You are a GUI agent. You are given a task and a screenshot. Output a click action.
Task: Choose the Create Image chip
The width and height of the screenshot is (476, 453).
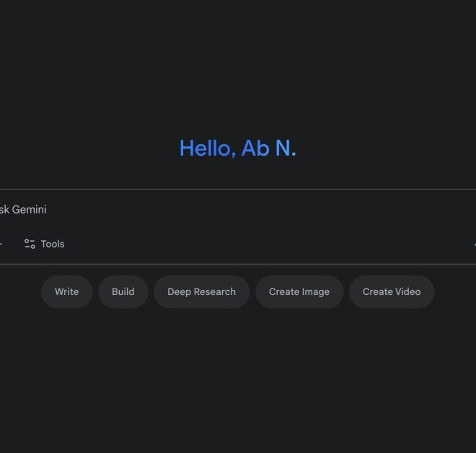(x=299, y=291)
